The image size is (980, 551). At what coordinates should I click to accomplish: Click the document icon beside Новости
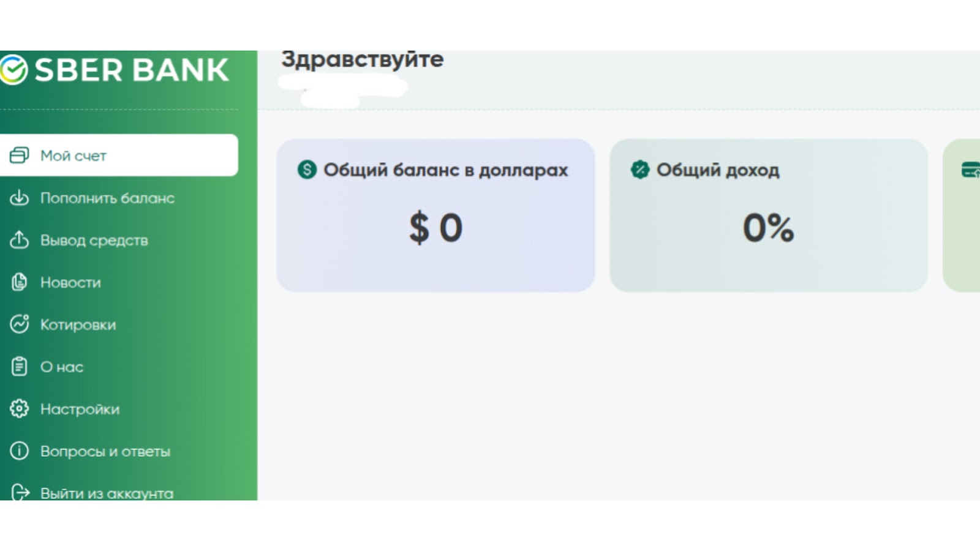click(19, 282)
